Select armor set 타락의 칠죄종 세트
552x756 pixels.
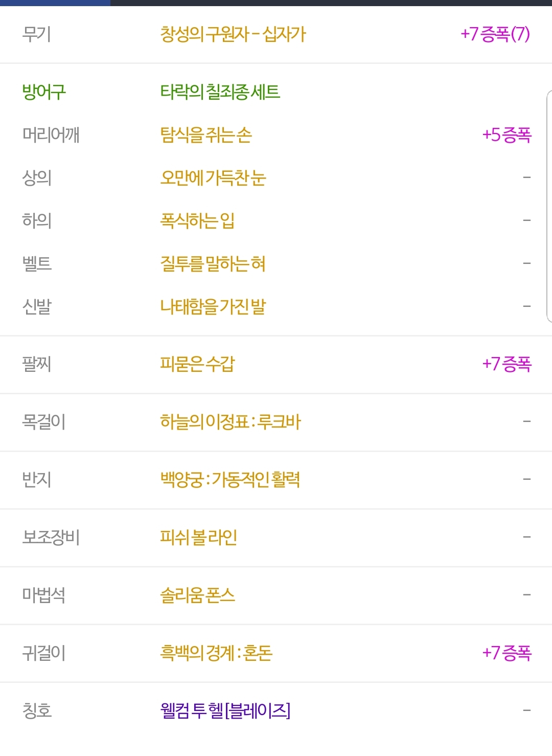pyautogui.click(x=220, y=92)
